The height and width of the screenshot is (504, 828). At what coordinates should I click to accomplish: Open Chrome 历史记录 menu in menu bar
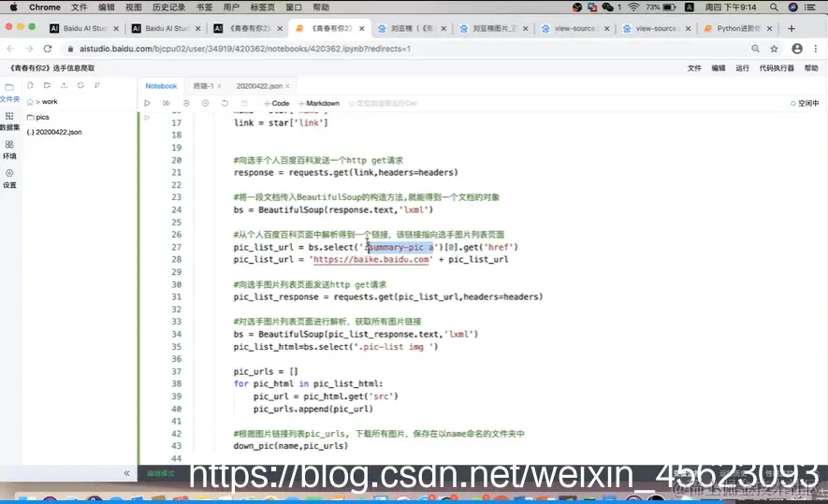coord(169,7)
